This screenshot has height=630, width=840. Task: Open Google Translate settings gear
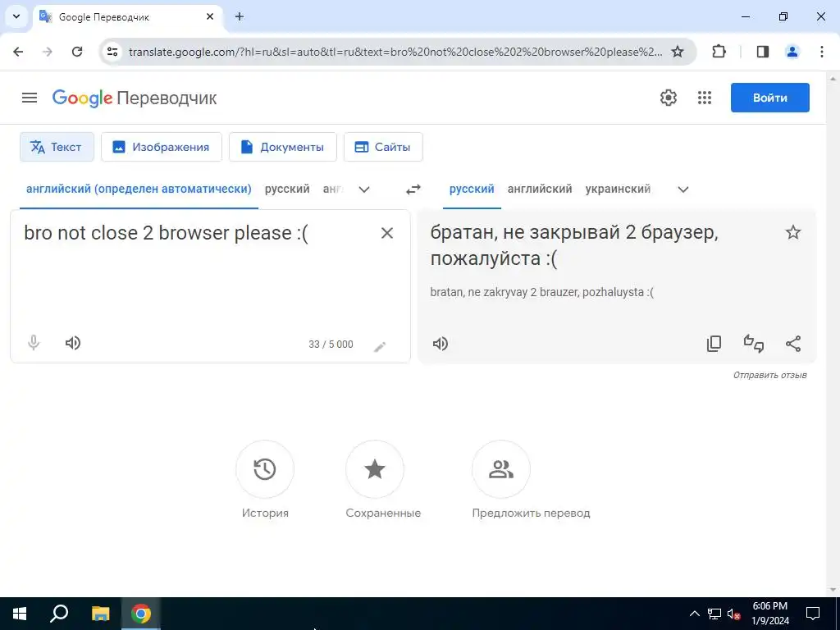[668, 98]
